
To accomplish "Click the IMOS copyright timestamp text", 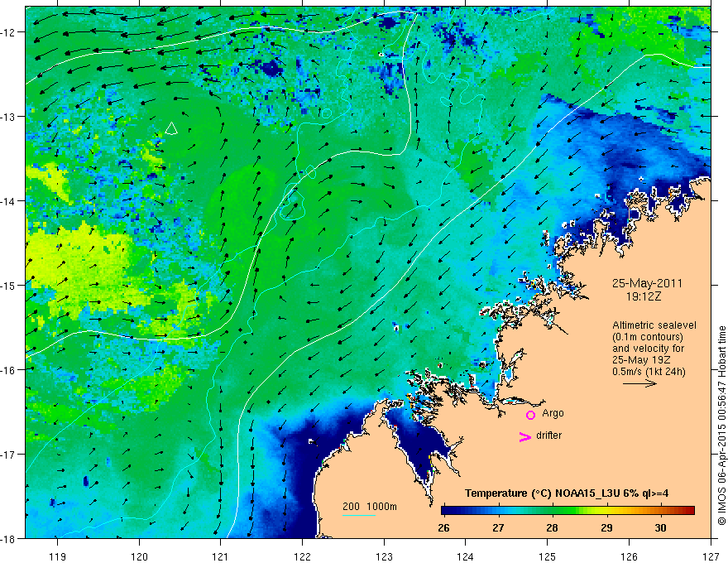I will 721,426.
